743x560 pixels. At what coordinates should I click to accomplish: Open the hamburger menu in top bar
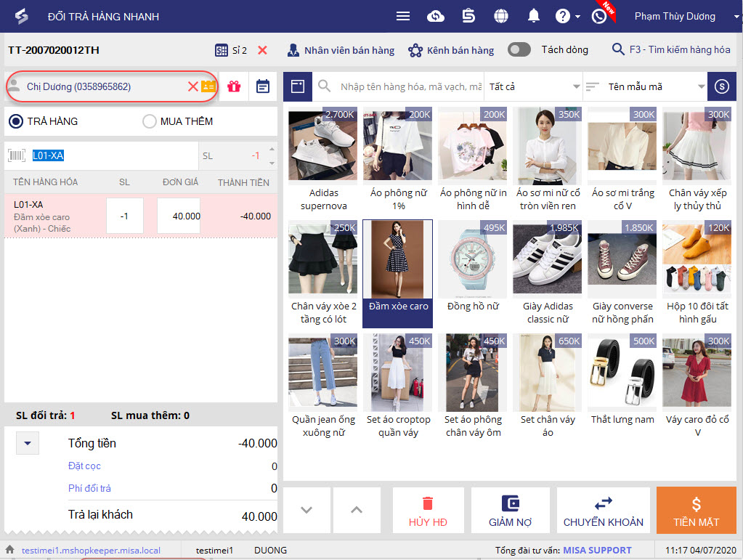click(x=403, y=17)
